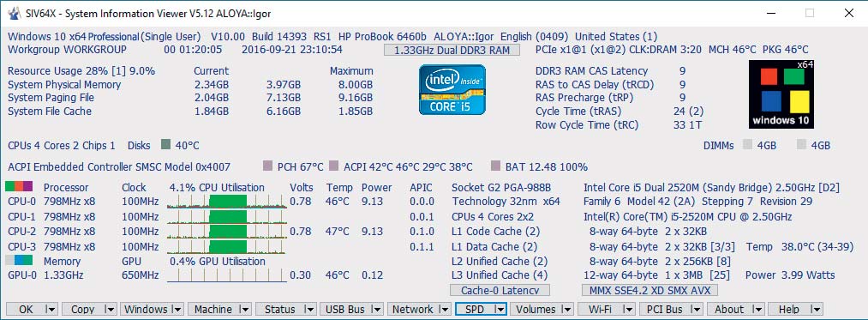Click the System Physical Memory label
868x320 pixels.
pos(64,84)
